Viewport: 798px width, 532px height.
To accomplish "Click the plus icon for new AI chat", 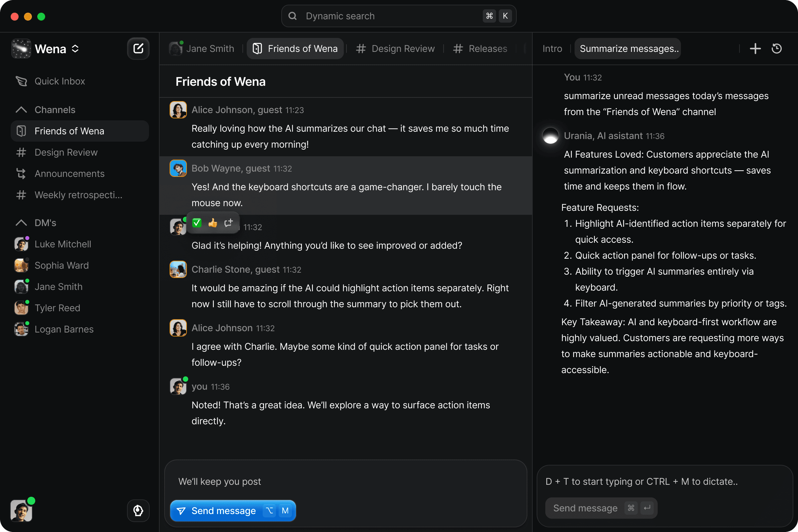I will pos(755,49).
